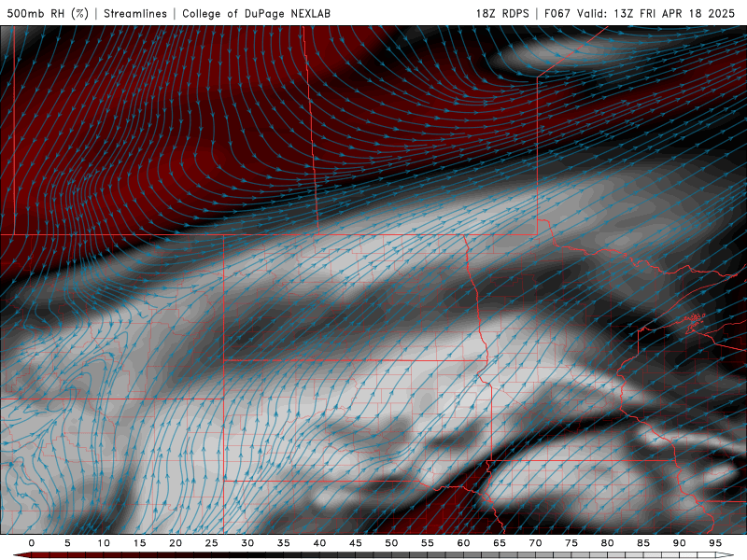Select the 10 label on the colorbar
The width and height of the screenshot is (747, 560).
[104, 543]
